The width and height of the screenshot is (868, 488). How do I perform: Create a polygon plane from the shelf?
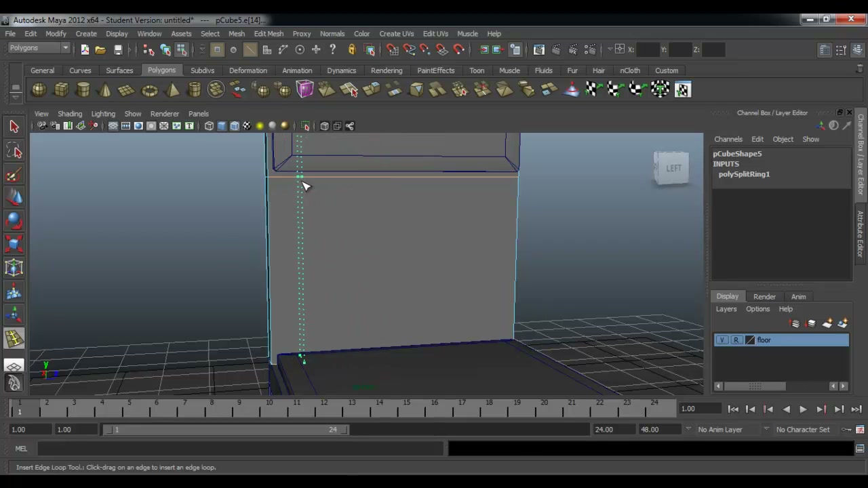(x=127, y=89)
